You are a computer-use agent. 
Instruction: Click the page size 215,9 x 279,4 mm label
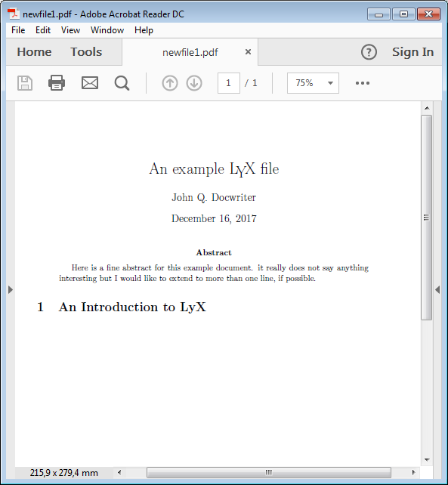(64, 473)
